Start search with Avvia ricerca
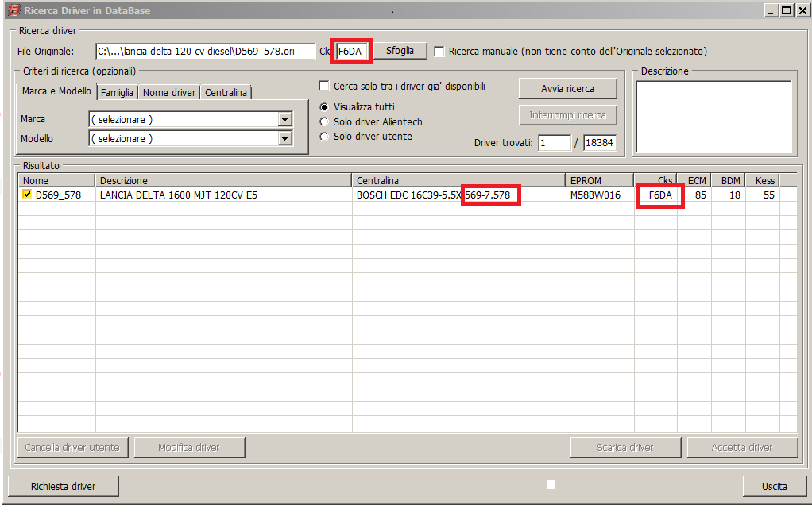The width and height of the screenshot is (812, 505). point(567,88)
